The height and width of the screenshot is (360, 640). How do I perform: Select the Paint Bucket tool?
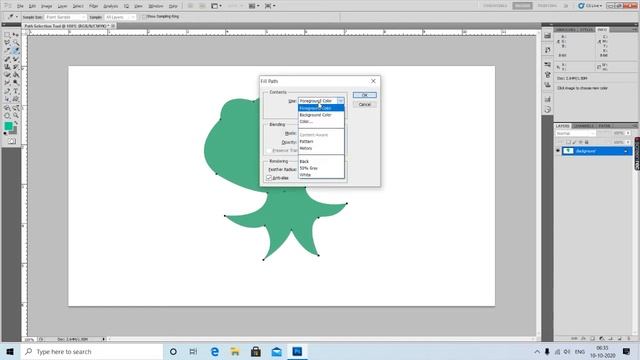click(x=16, y=75)
